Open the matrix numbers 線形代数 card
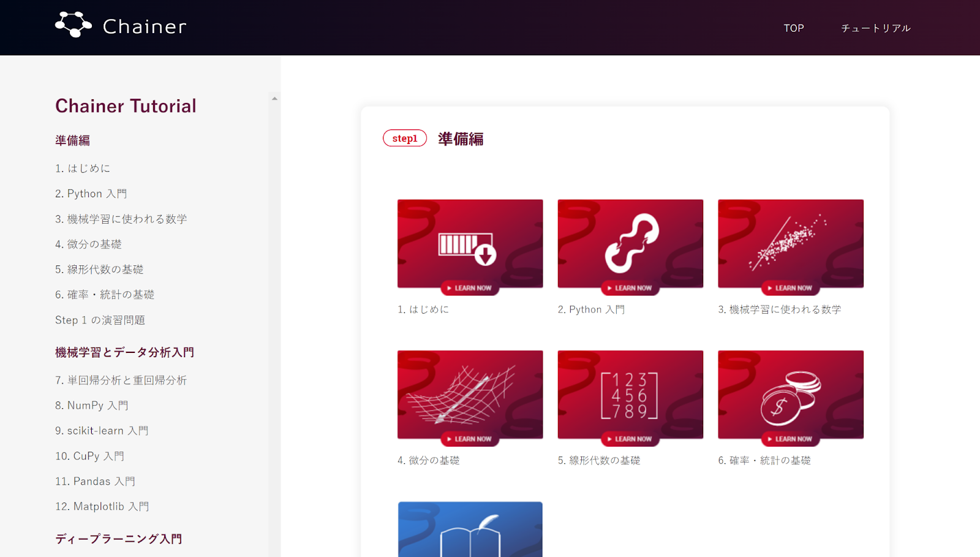Image resolution: width=980 pixels, height=557 pixels. point(630,395)
